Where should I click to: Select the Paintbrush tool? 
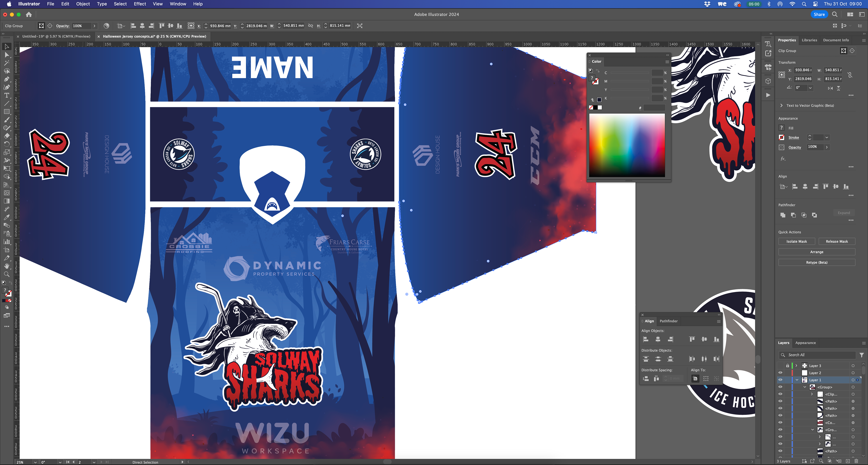click(x=6, y=120)
